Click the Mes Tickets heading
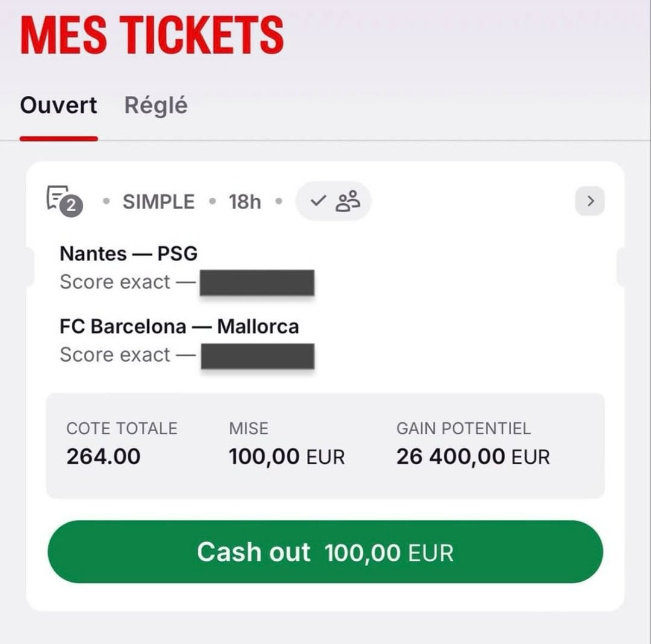Viewport: 651px width, 644px height. tap(152, 35)
